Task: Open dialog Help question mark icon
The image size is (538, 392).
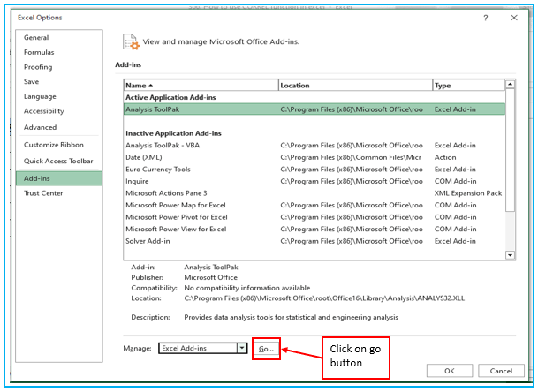Action: click(x=486, y=18)
